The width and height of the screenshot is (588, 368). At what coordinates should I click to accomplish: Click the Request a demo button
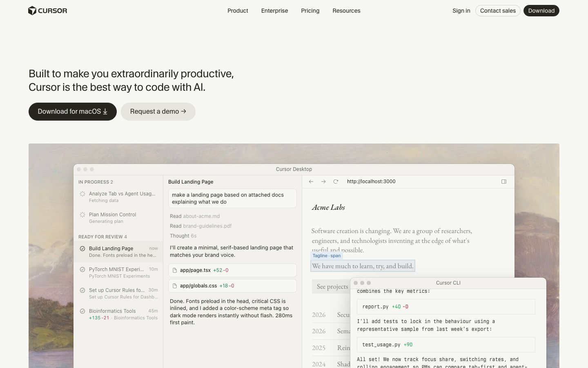[x=158, y=112]
